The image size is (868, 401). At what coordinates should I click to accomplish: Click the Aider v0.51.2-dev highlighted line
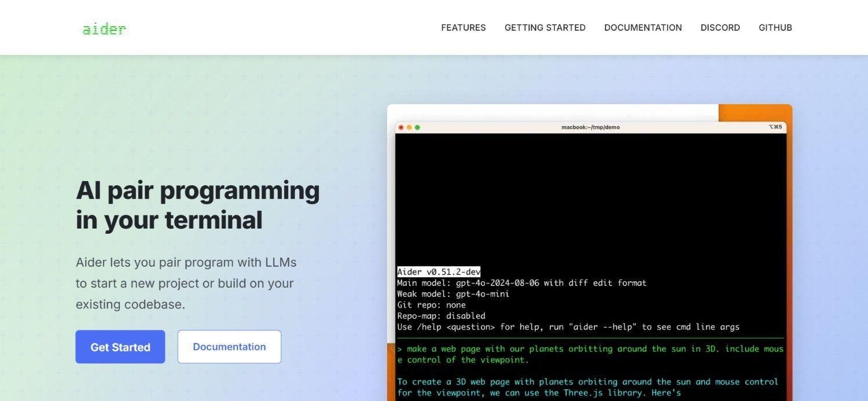[439, 272]
